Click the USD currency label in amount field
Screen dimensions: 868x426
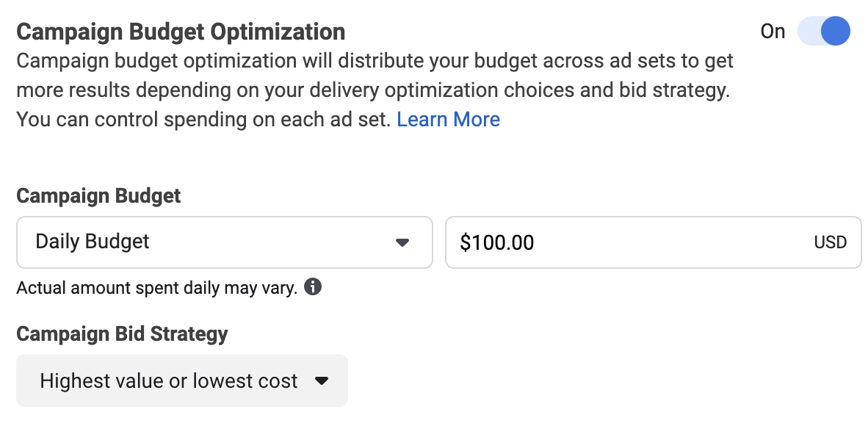pyautogui.click(x=831, y=242)
